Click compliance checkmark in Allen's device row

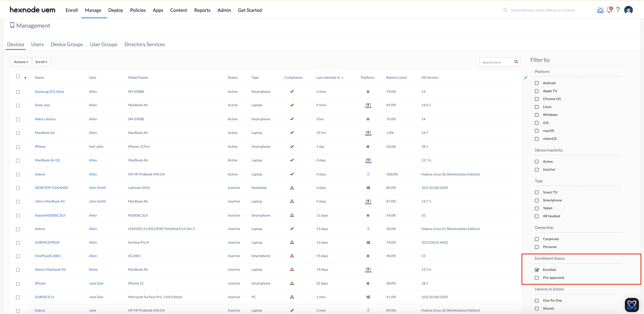292,119
